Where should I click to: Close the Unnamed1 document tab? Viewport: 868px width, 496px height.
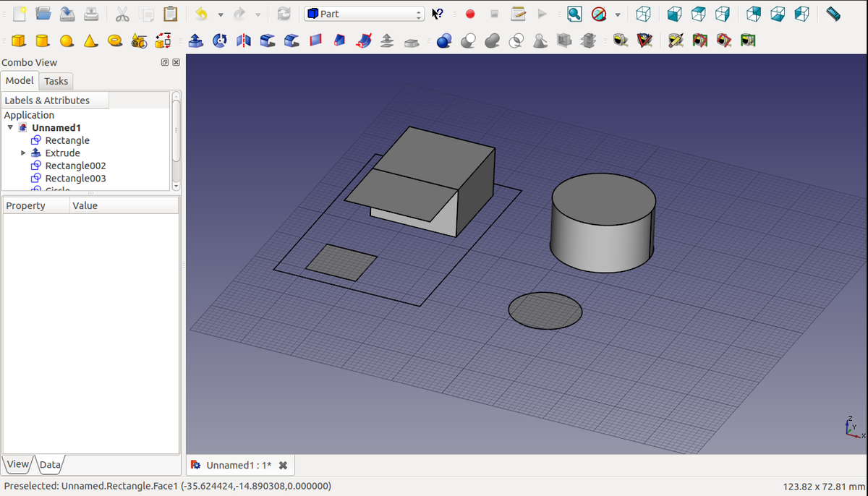284,465
